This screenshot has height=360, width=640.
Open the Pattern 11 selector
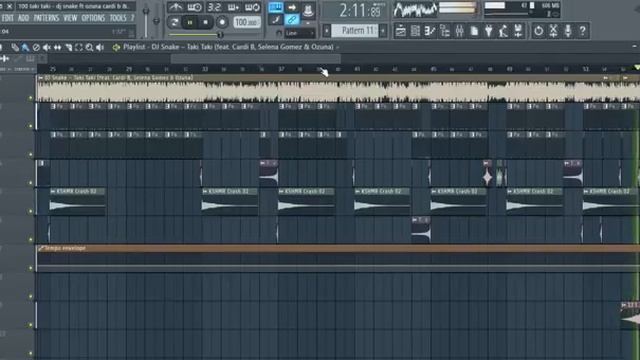(355, 31)
